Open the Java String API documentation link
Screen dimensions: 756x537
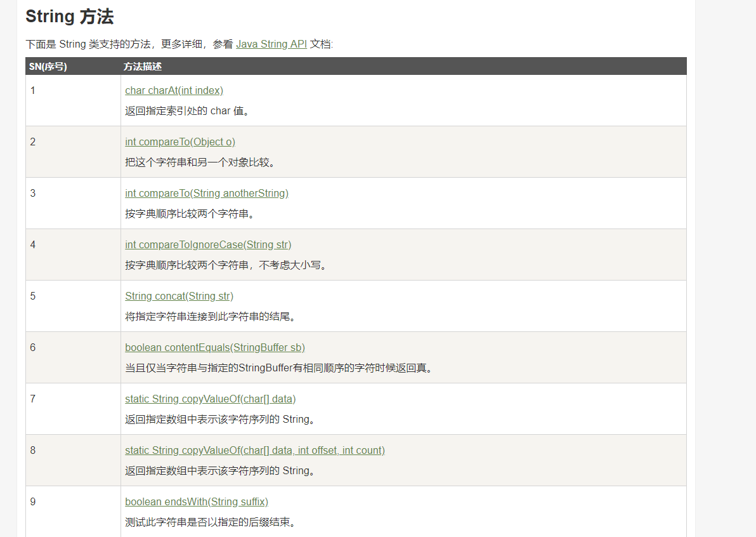pyautogui.click(x=271, y=44)
